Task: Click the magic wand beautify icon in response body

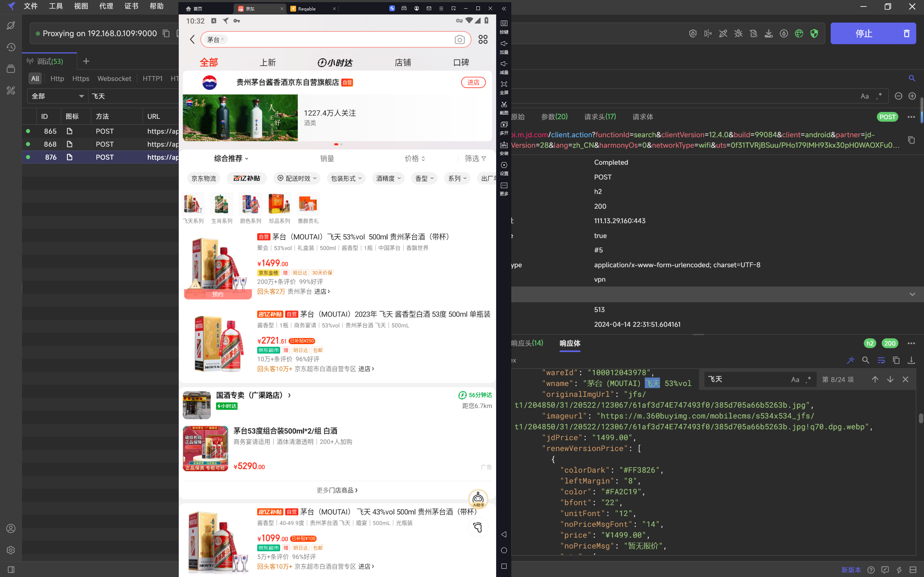Action: [850, 360]
